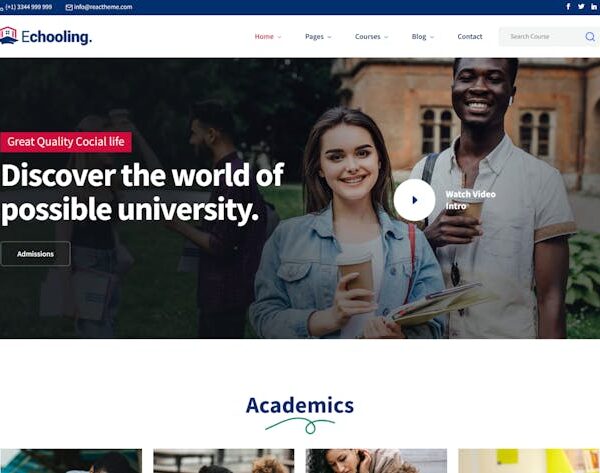This screenshot has height=473, width=600.
Task: Click the info@reactheme.com email link
Action: point(103,7)
